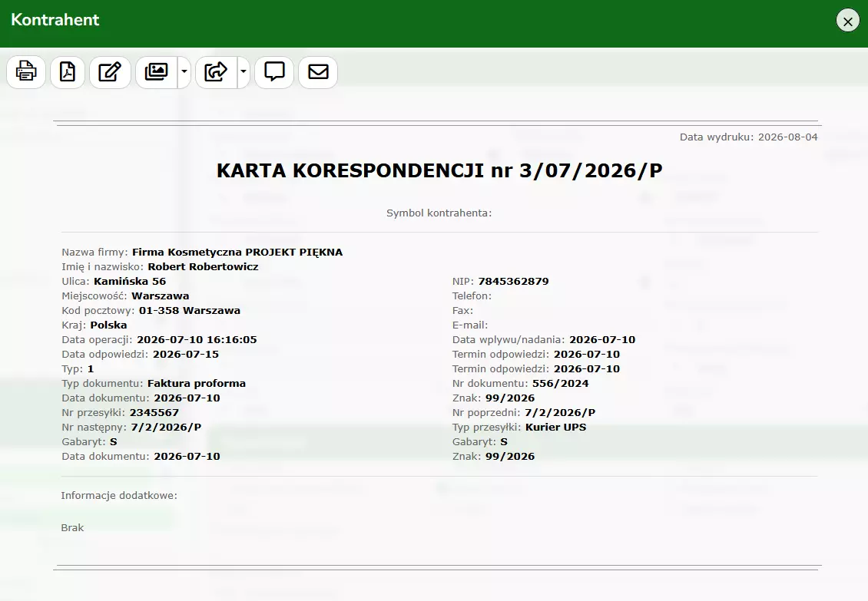Screen dimensions: 868x601
Task: Open the edit pencil icon
Action: [110, 72]
